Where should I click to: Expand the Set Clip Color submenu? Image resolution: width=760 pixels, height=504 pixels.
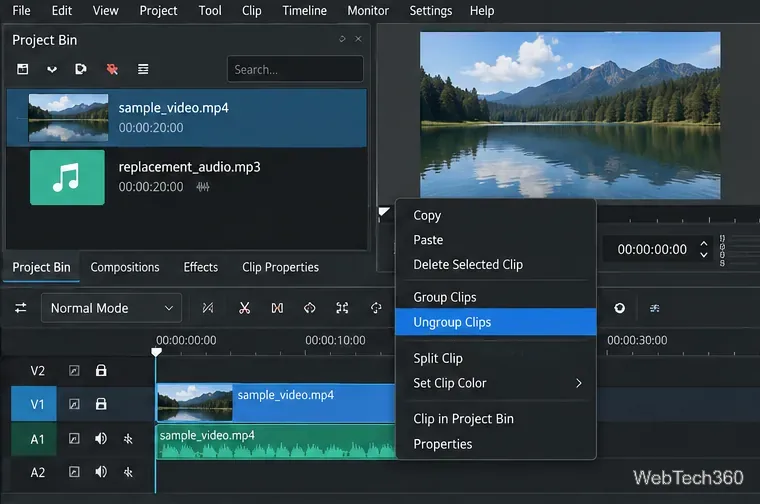point(496,383)
